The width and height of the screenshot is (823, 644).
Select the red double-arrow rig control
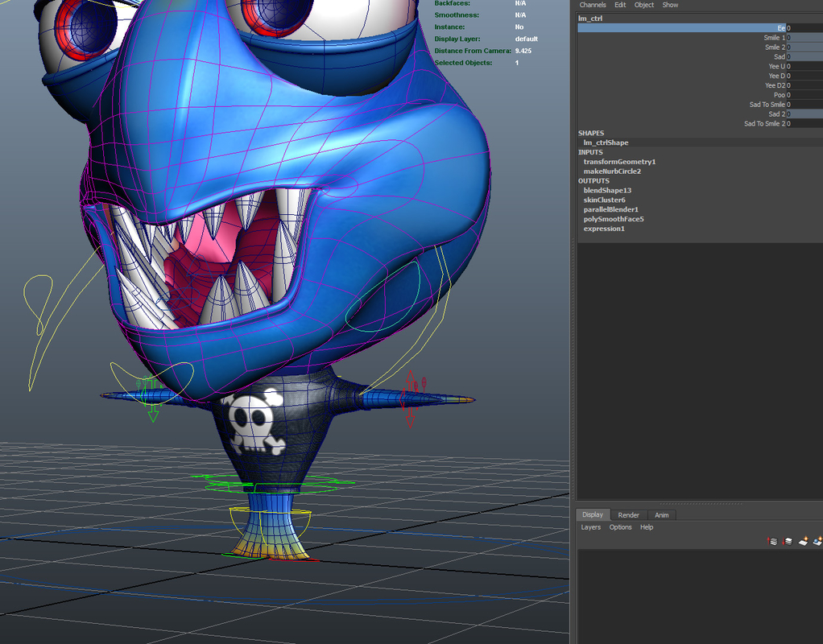pos(410,399)
